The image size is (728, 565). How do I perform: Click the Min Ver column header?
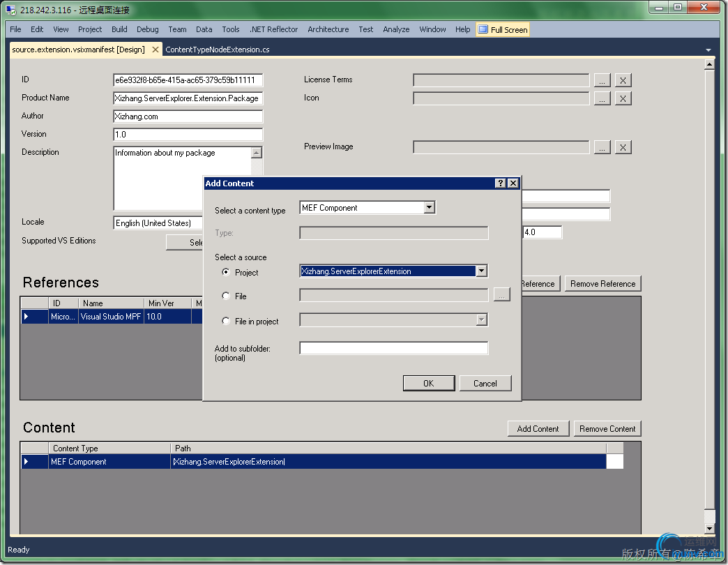167,303
